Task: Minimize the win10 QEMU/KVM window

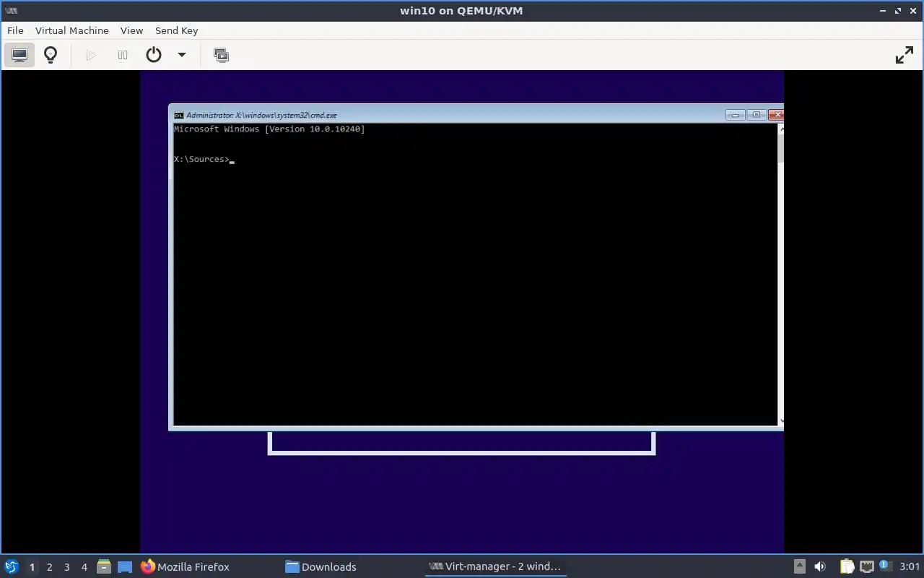Action: point(884,11)
